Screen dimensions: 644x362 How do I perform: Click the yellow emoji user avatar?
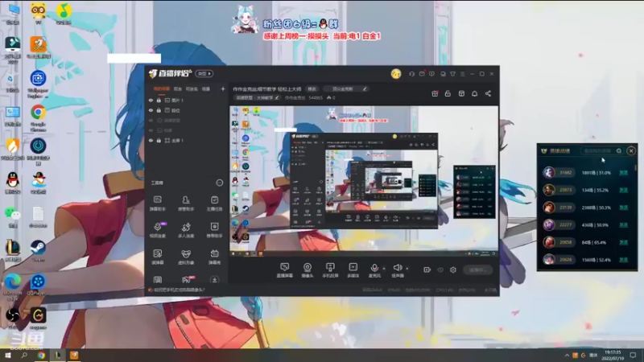[396, 74]
